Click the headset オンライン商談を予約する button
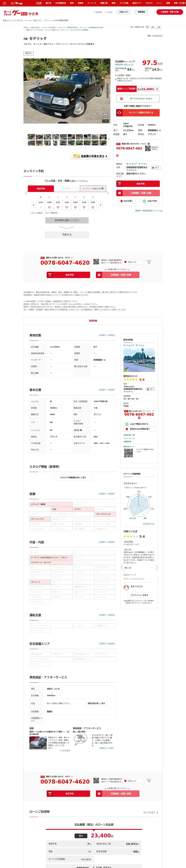186x868 pixels. [x=138, y=113]
